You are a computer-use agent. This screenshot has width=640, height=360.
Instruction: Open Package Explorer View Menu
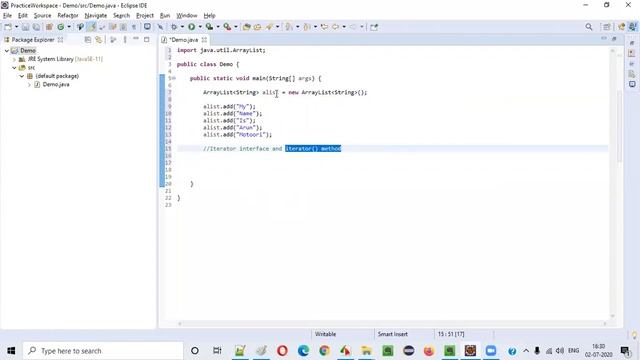point(125,40)
